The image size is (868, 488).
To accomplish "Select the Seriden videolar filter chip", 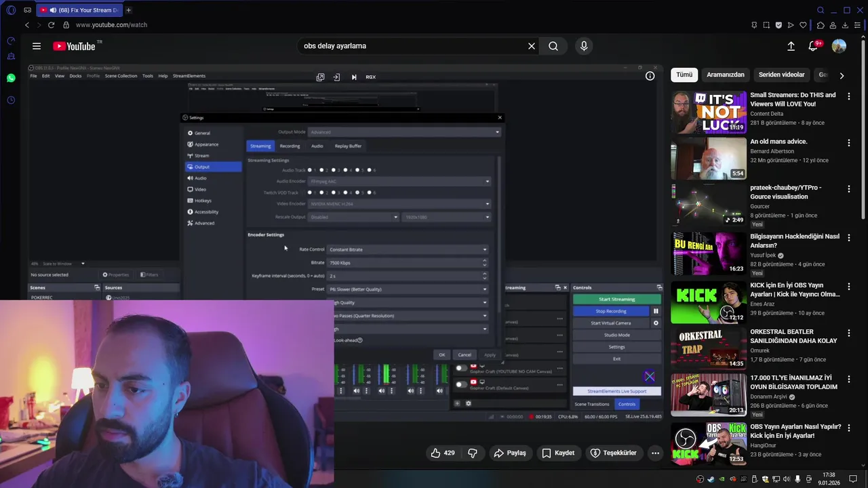I will pos(782,75).
